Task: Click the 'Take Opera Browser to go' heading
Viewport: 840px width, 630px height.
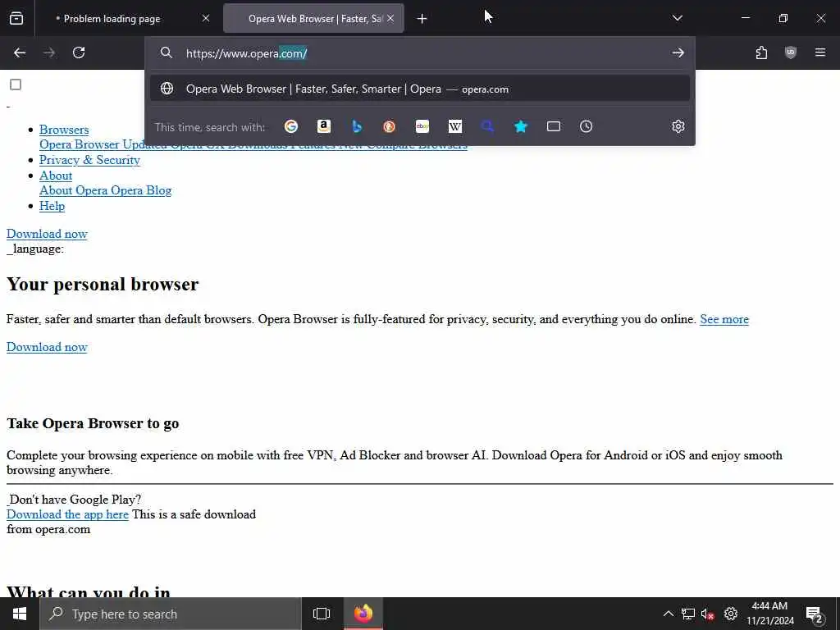Action: pyautogui.click(x=93, y=424)
